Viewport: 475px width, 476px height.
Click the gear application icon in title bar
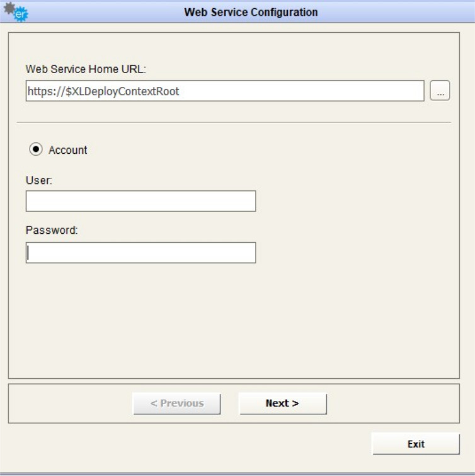(x=16, y=13)
